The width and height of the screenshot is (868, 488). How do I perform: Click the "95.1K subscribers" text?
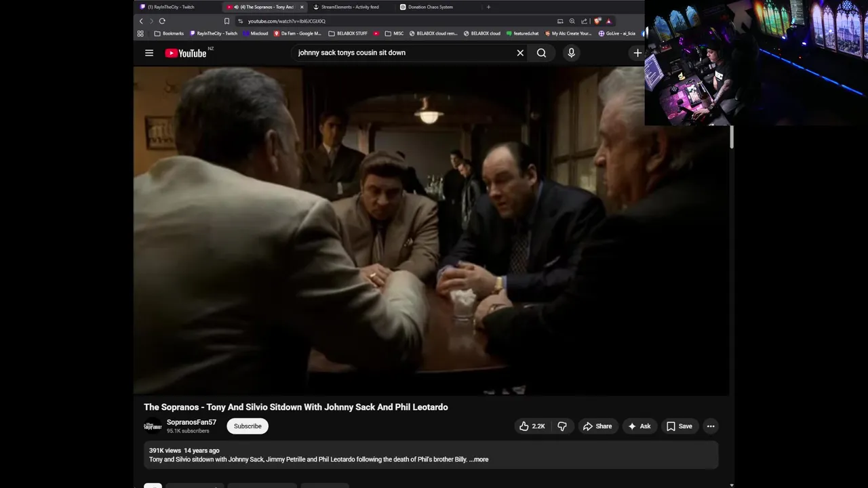click(188, 431)
